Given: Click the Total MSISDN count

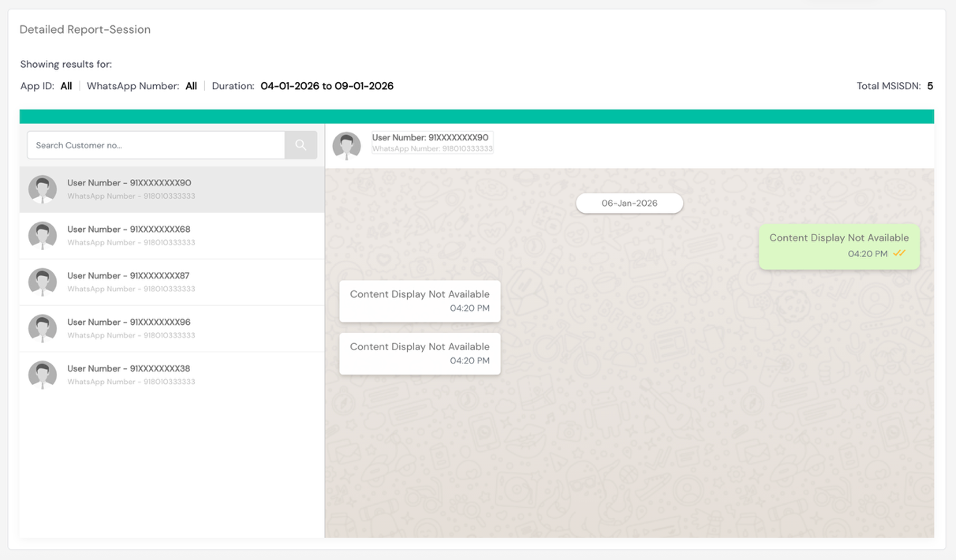Looking at the screenshot, I should pyautogui.click(x=930, y=86).
